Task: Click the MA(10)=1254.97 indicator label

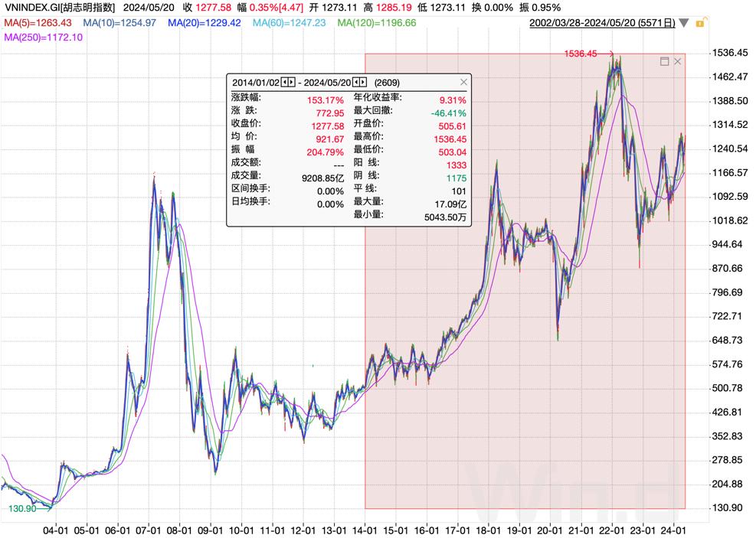Action: [x=119, y=23]
